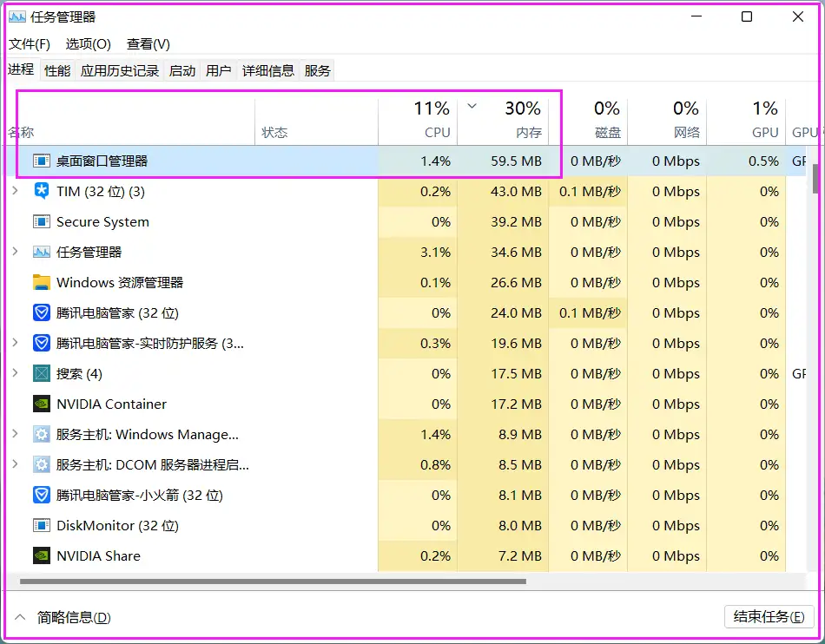
Task: Click the vertical scrollbar thumb
Action: [x=816, y=179]
